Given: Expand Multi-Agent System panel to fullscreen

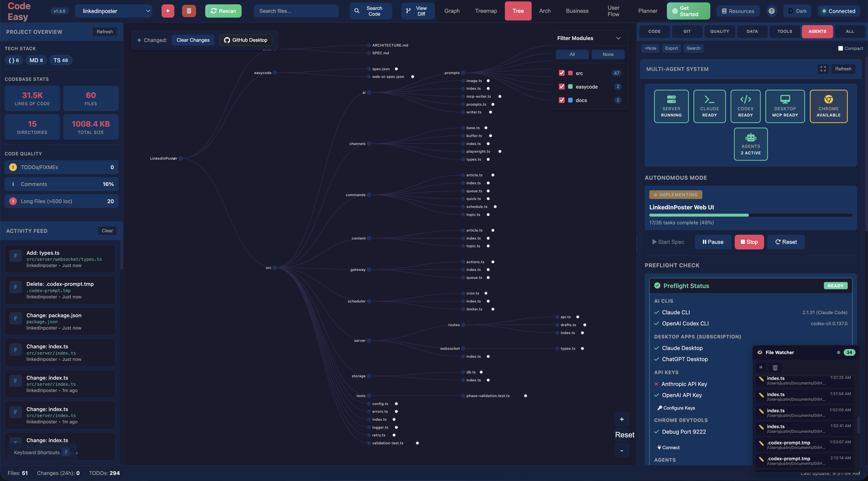Looking at the screenshot, I should (823, 69).
